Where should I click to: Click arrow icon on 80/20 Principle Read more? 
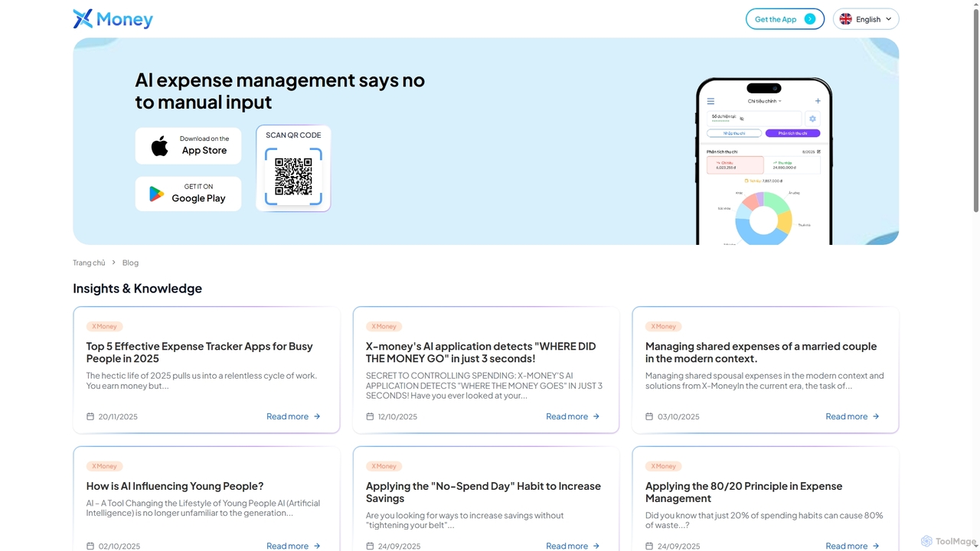876,546
